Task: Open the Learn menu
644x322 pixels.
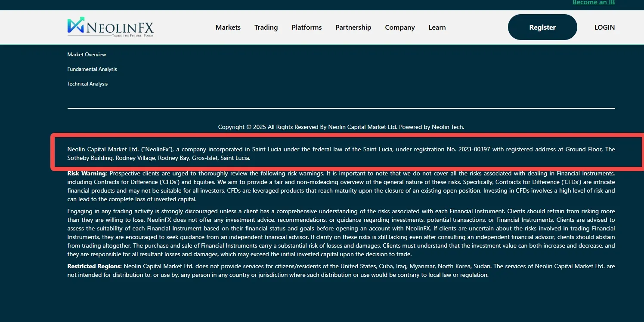Action: [437, 27]
